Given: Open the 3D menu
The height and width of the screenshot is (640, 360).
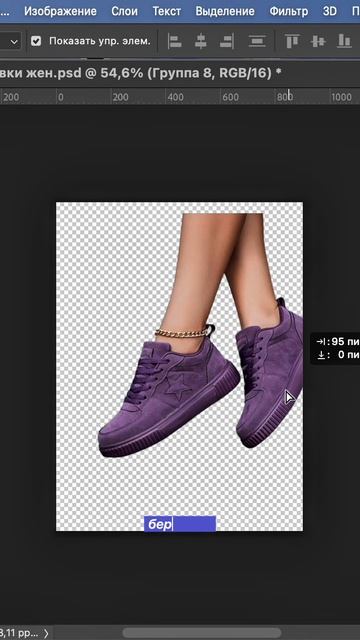Looking at the screenshot, I should pyautogui.click(x=329, y=11).
